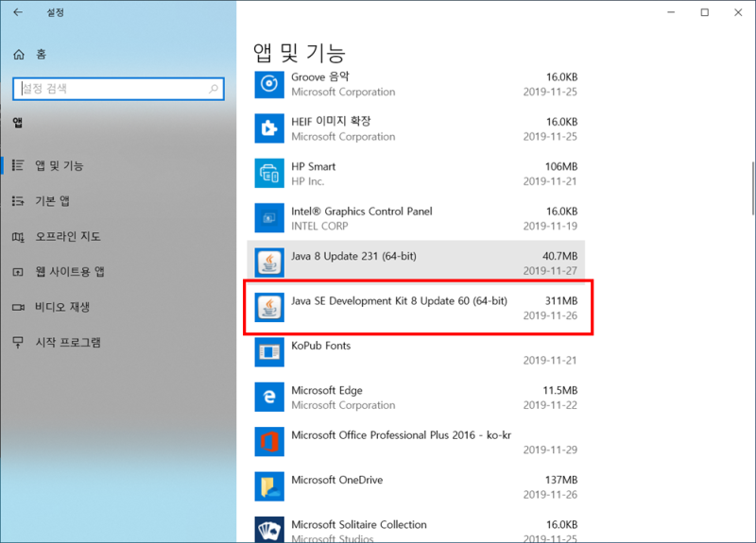Select the 웹 사이트용 앱 icon

tap(18, 272)
